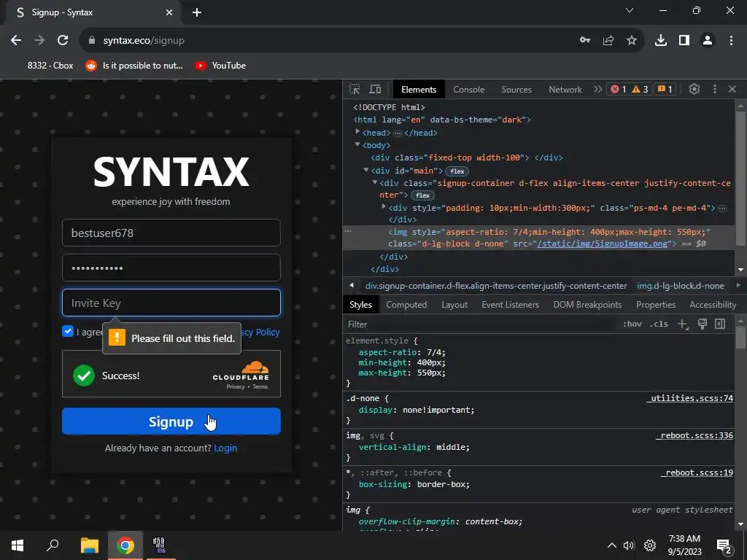Open File Explorer from taskbar
This screenshot has height=560, width=747.
[89, 545]
